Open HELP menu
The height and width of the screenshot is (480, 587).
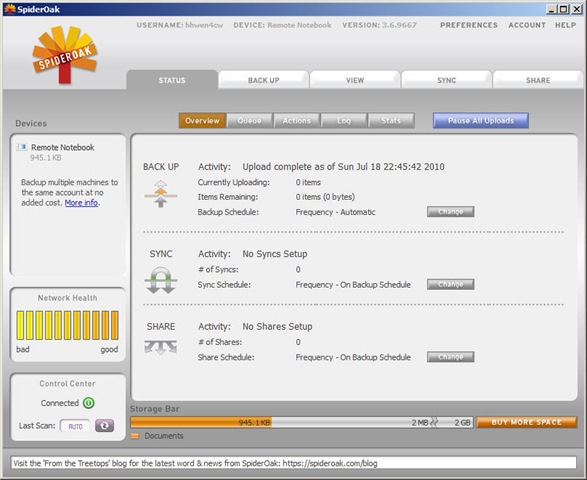[565, 25]
